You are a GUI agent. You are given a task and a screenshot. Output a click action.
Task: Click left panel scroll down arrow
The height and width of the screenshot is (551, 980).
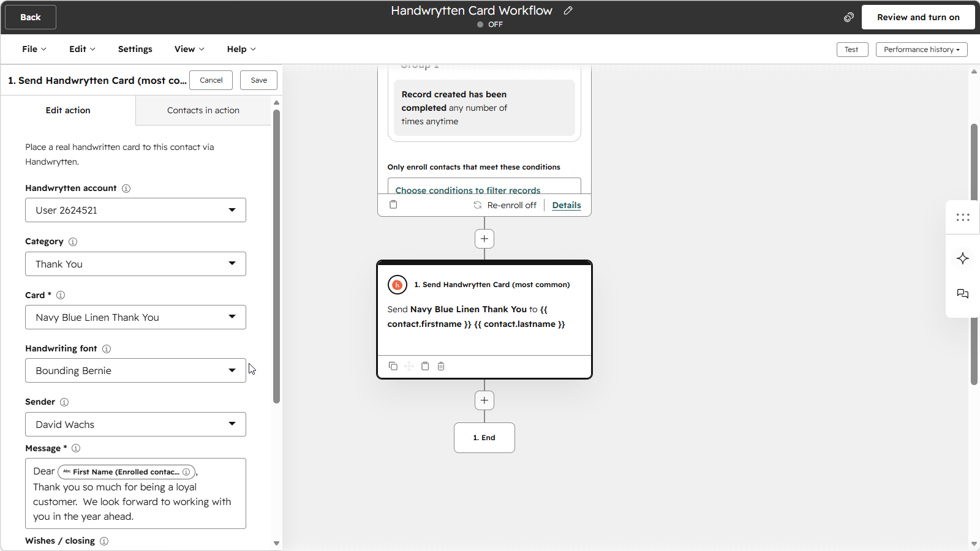pos(276,543)
